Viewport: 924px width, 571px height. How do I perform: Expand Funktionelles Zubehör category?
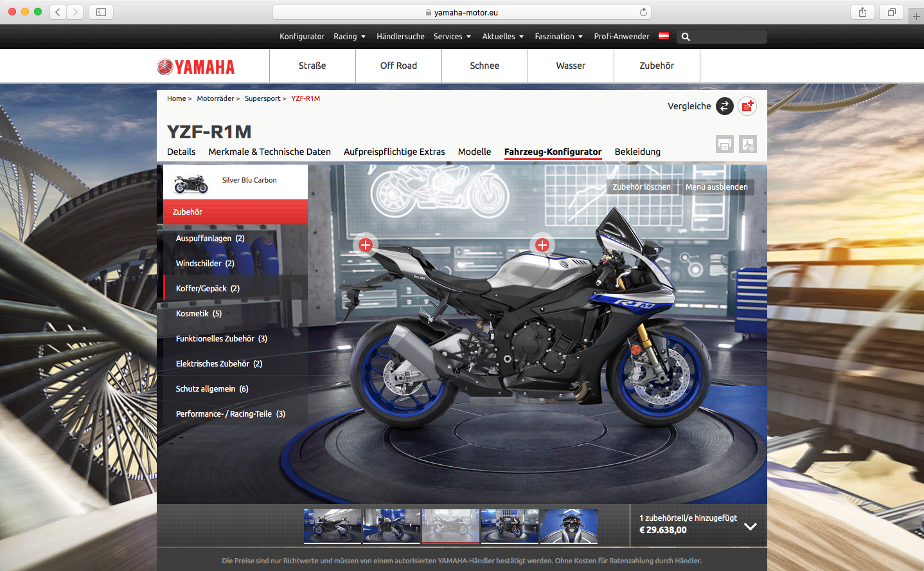pyautogui.click(x=235, y=338)
